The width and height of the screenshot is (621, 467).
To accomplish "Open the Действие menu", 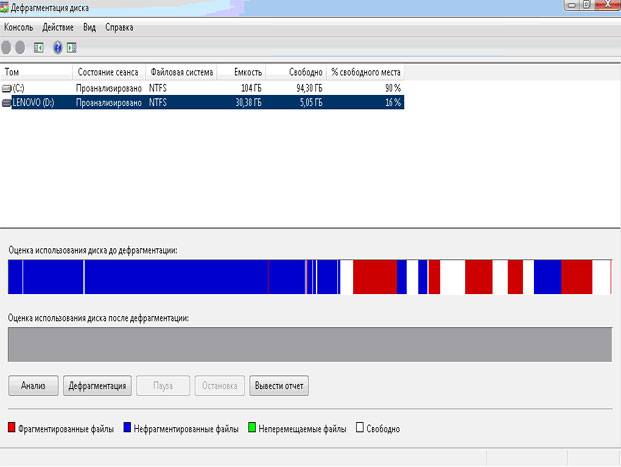I will click(58, 27).
